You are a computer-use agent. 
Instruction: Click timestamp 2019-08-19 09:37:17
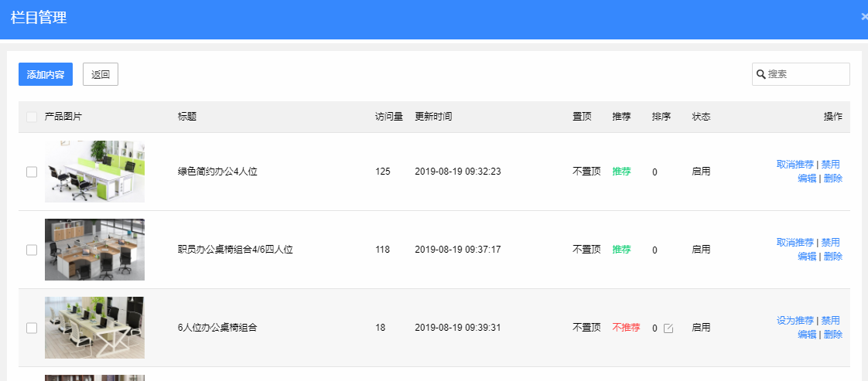(x=458, y=250)
